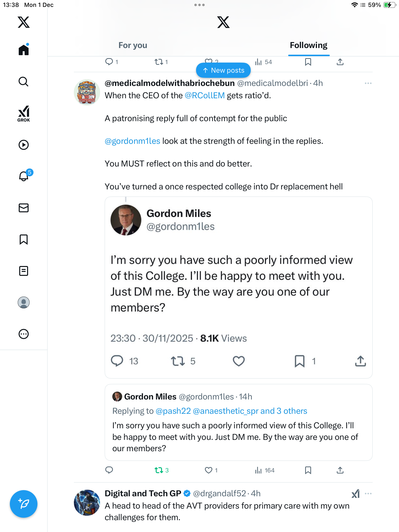Open the @RCollEM mention link
The image size is (399, 532).
205,96
